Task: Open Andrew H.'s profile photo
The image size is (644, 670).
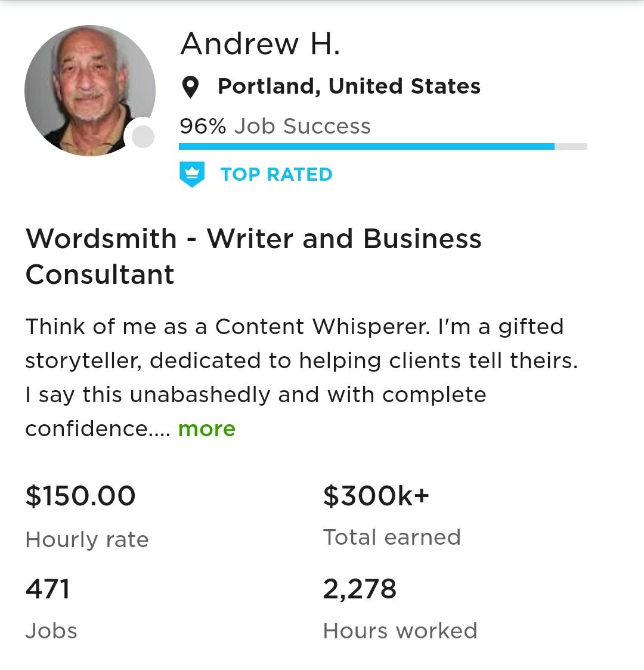Action: tap(89, 91)
